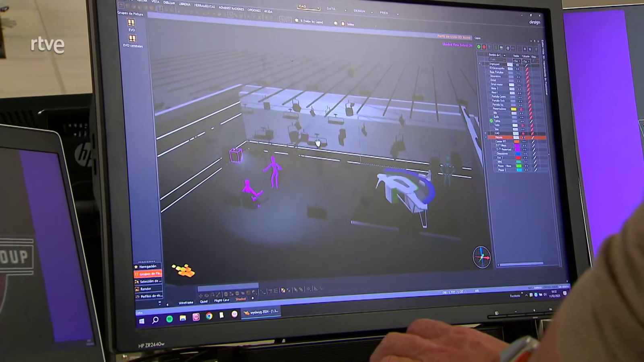The height and width of the screenshot is (362, 644).
Task: Select the EVO fixture group
Action: (x=131, y=25)
